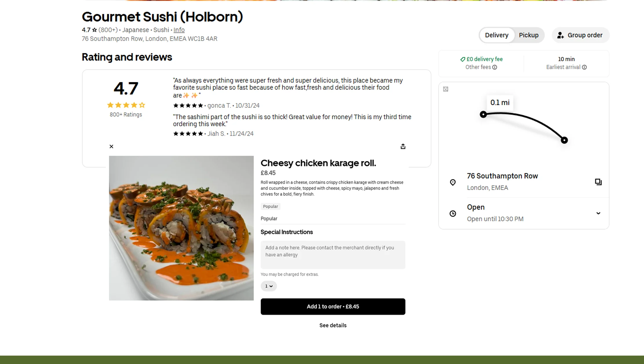Image resolution: width=644 pixels, height=364 pixels.
Task: Click the location pin icon
Action: pos(453,182)
